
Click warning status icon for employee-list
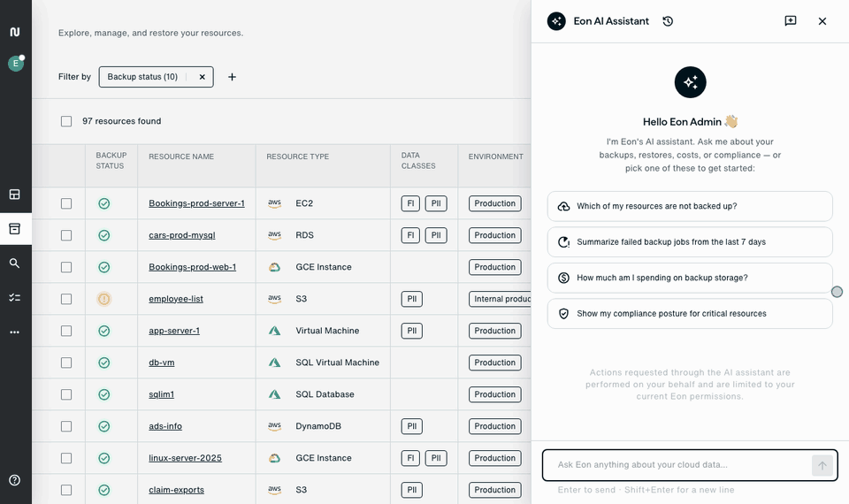104,299
